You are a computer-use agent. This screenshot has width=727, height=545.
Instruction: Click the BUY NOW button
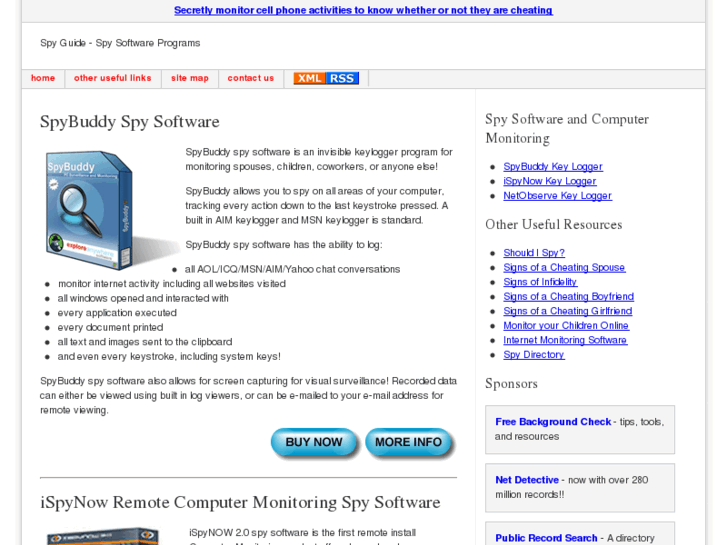coord(314,442)
